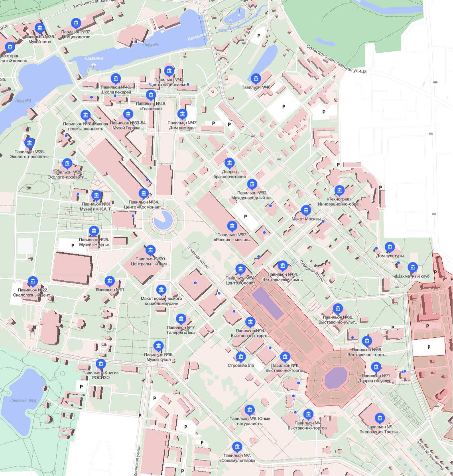Select the Макет Москвы marker
This screenshot has width=453, height=476.
pos(306,210)
